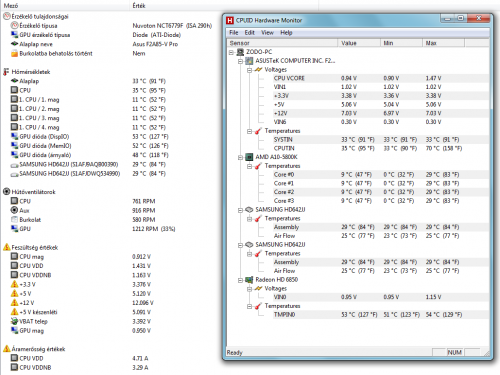Collapse the ASUSTeK COMPUTER INC. node
This screenshot has height=375, width=500.
click(240, 61)
